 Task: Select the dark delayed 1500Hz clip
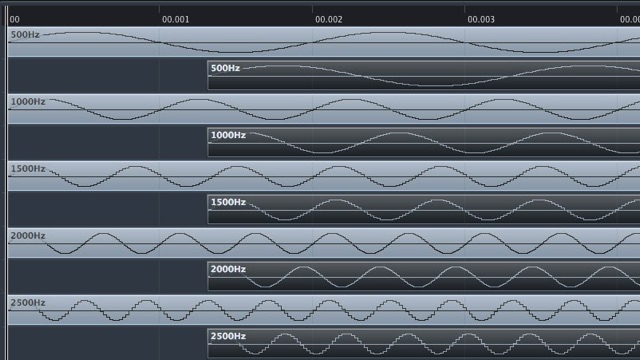(424, 209)
